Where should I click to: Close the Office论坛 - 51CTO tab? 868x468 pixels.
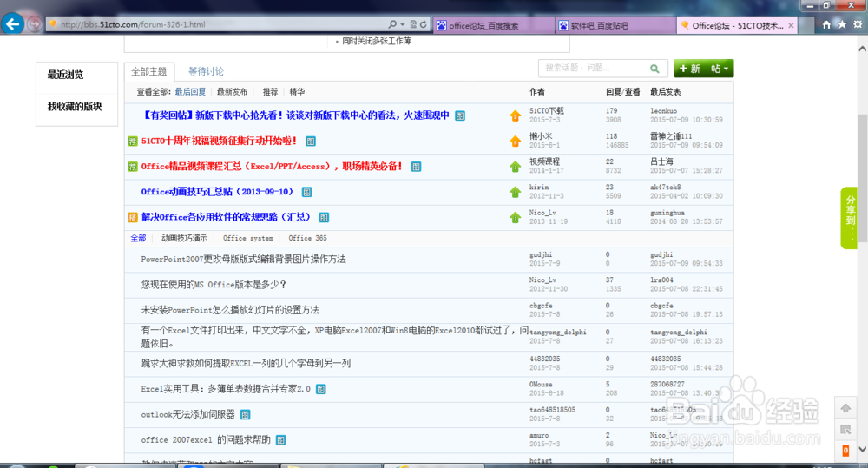tap(791, 25)
